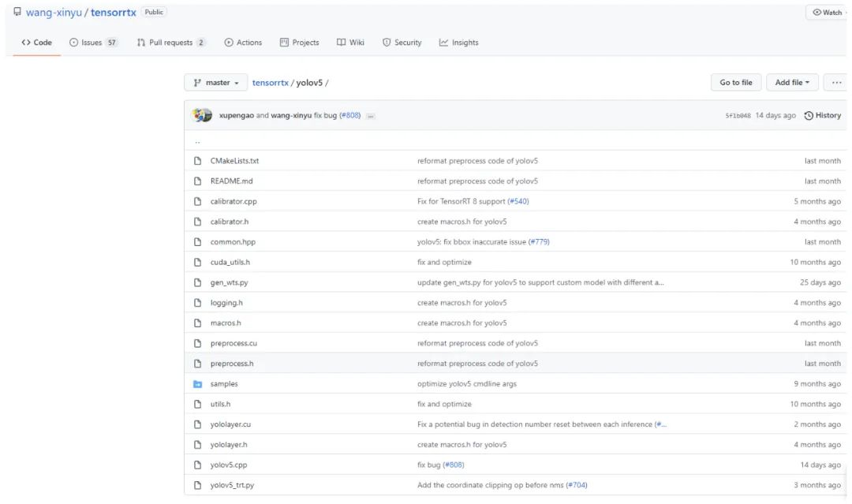Go to the Insights tab

(459, 43)
